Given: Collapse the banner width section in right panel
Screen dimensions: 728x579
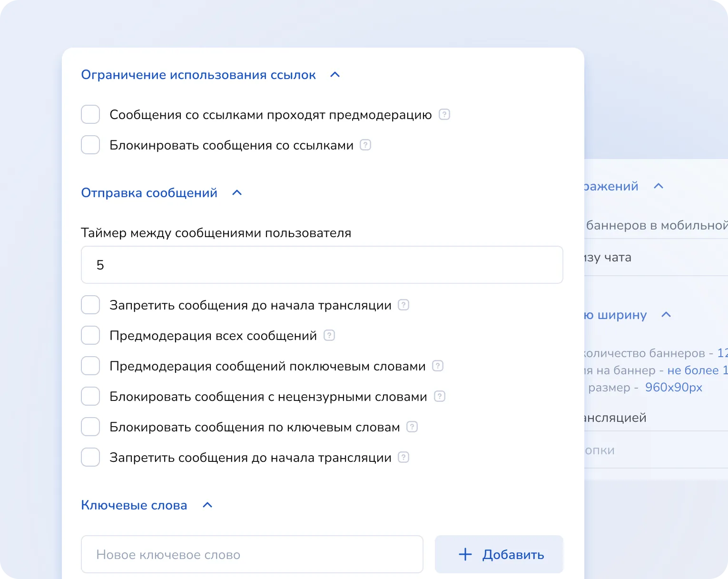Looking at the screenshot, I should click(666, 315).
